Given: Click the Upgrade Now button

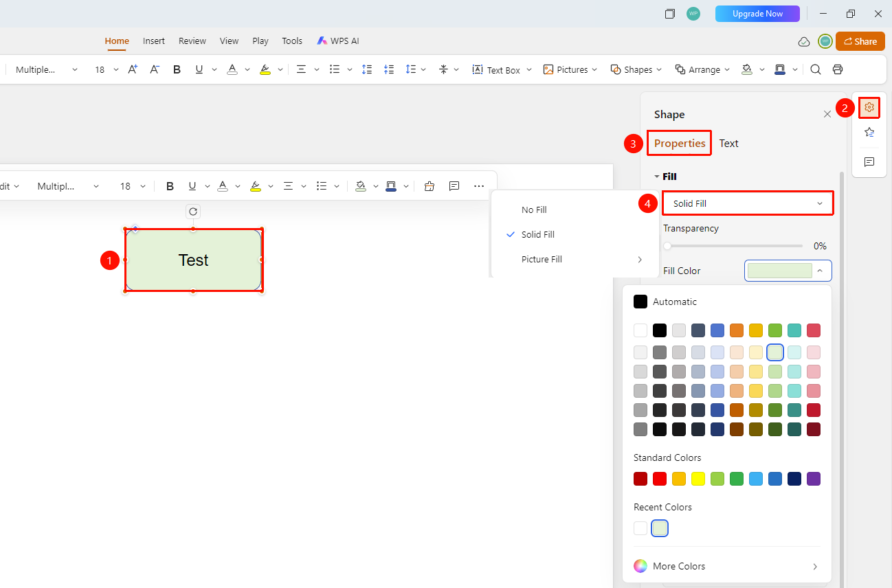Looking at the screenshot, I should click(x=757, y=14).
